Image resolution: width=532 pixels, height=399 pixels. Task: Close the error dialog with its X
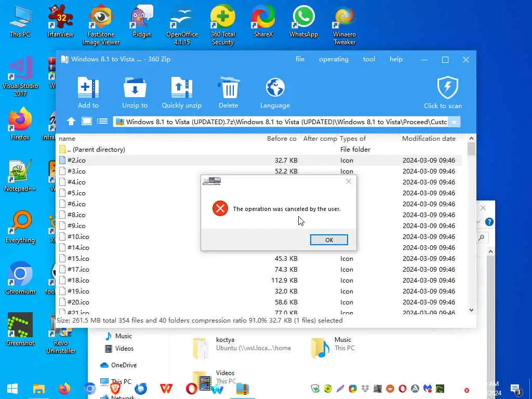(x=349, y=181)
